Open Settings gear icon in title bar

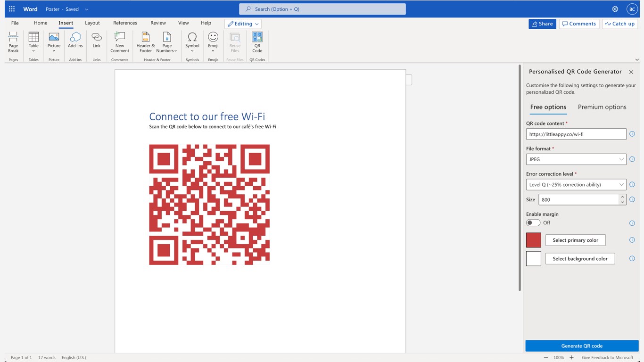click(x=615, y=9)
